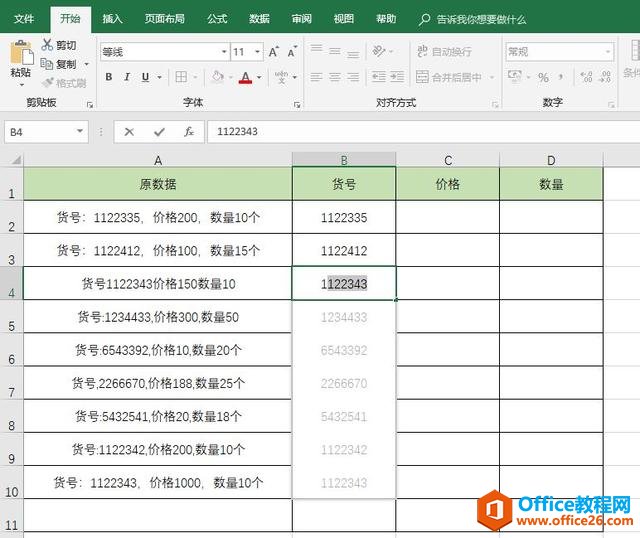Click the text orientation icon

coord(378,51)
